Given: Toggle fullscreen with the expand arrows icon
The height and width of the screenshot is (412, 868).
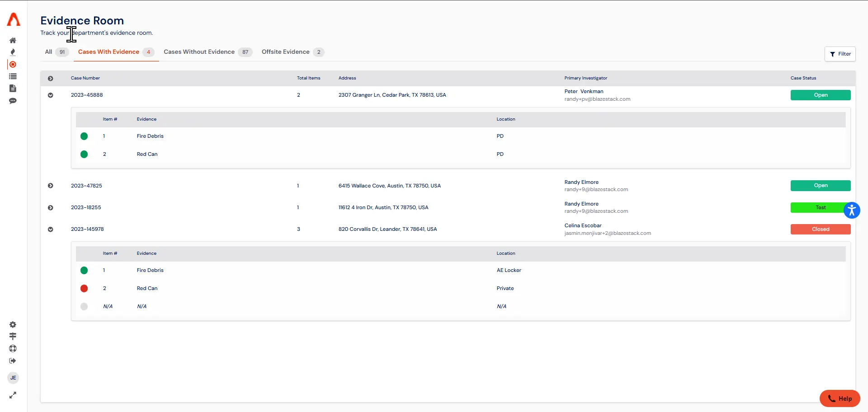Looking at the screenshot, I should (x=13, y=395).
